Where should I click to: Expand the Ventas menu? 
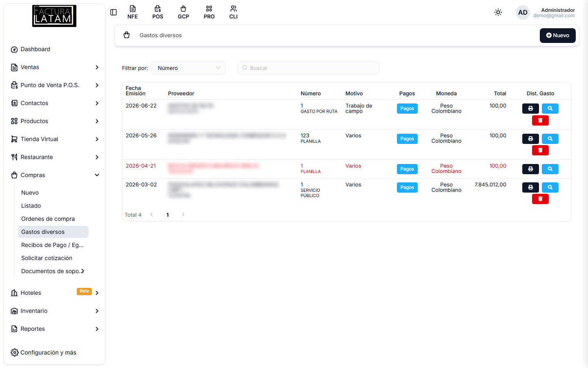tap(55, 67)
